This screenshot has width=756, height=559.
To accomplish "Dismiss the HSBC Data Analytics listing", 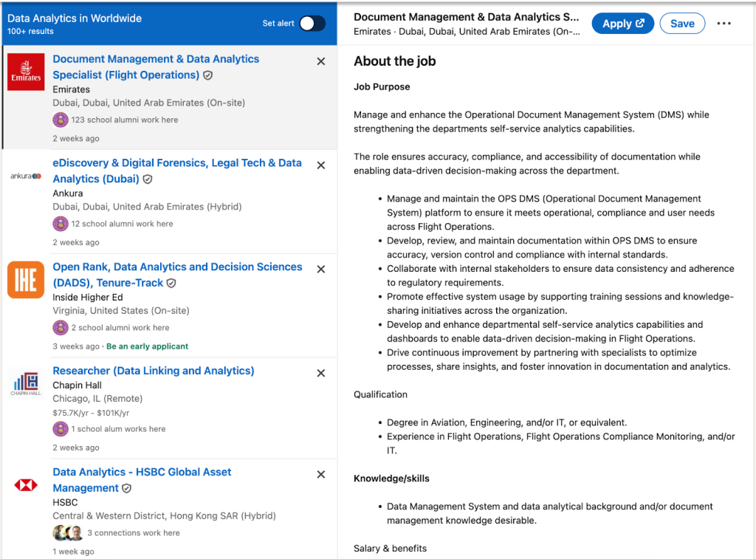I will click(x=320, y=475).
